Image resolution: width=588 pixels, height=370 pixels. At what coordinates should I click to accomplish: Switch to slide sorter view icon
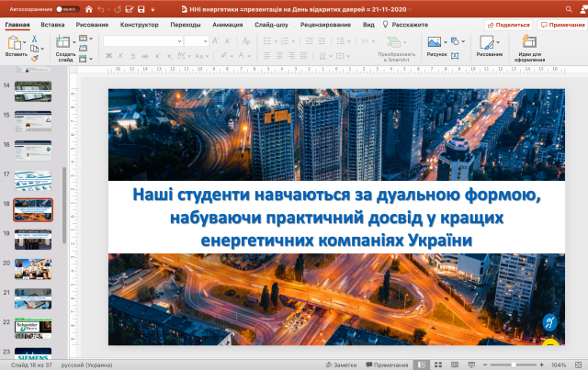point(438,364)
